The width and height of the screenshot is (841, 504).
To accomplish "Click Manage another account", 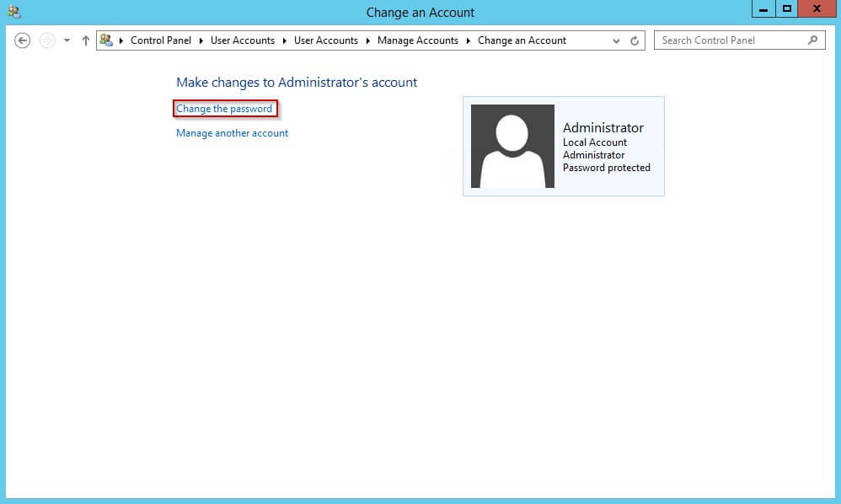I will point(232,132).
